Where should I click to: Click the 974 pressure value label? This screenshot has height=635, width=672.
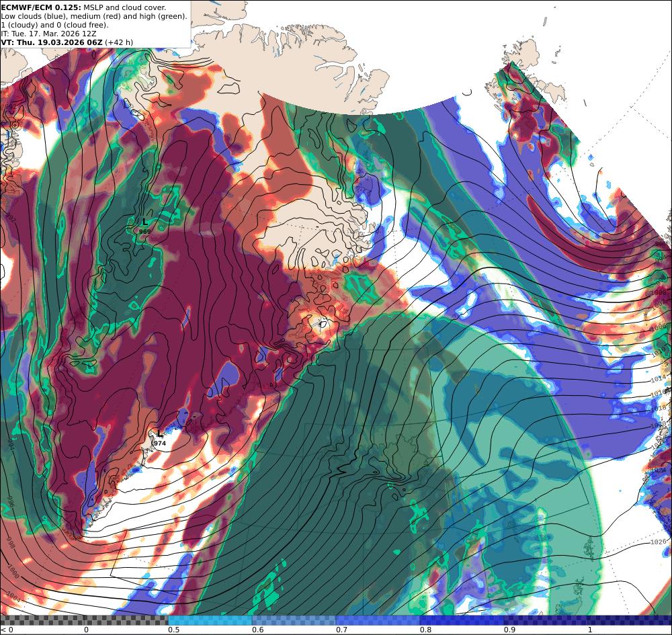point(160,443)
